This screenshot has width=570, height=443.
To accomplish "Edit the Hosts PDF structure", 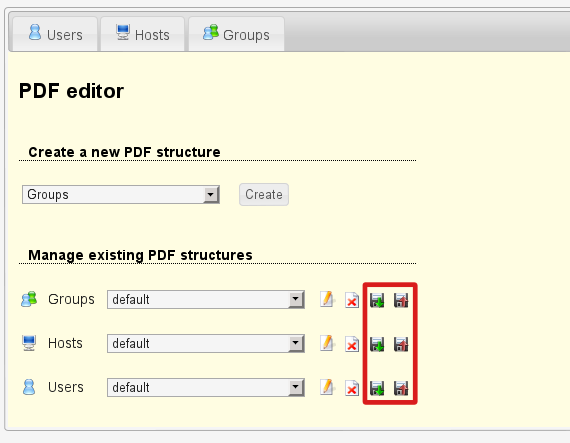I will (x=327, y=343).
